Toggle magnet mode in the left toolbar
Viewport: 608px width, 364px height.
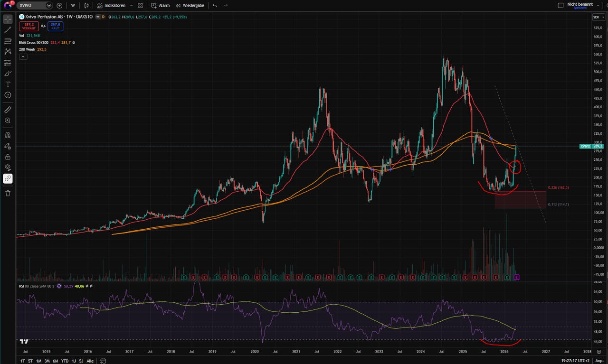8,135
